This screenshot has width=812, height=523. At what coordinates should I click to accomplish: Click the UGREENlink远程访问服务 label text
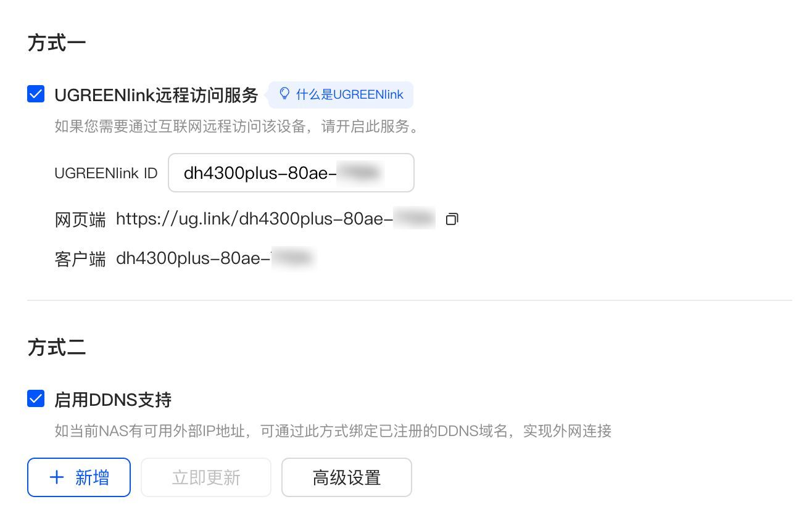tap(156, 95)
